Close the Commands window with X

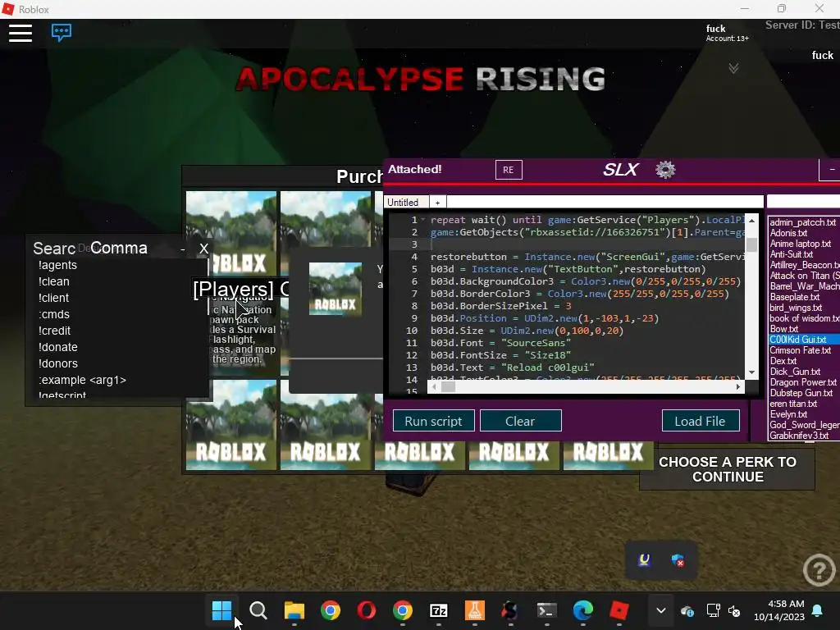203,249
